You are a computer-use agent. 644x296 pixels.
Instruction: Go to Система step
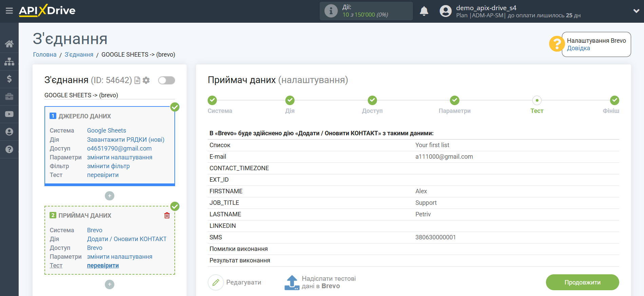pyautogui.click(x=212, y=100)
